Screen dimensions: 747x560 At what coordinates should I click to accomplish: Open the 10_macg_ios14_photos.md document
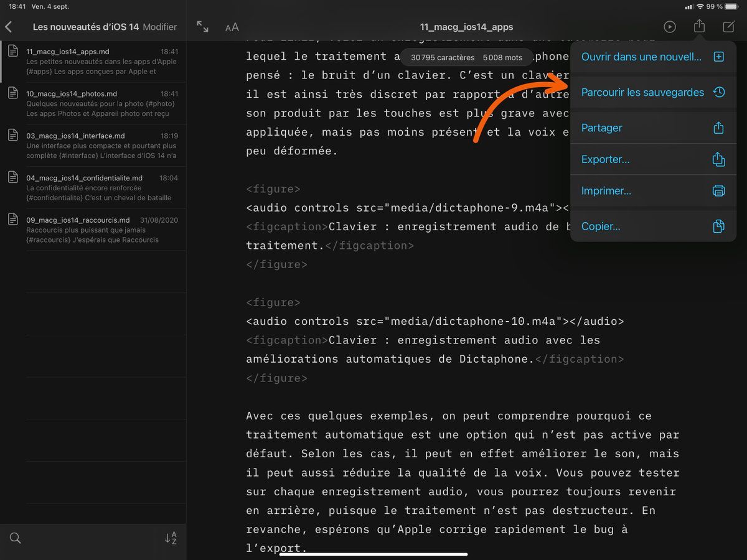pyautogui.click(x=93, y=103)
